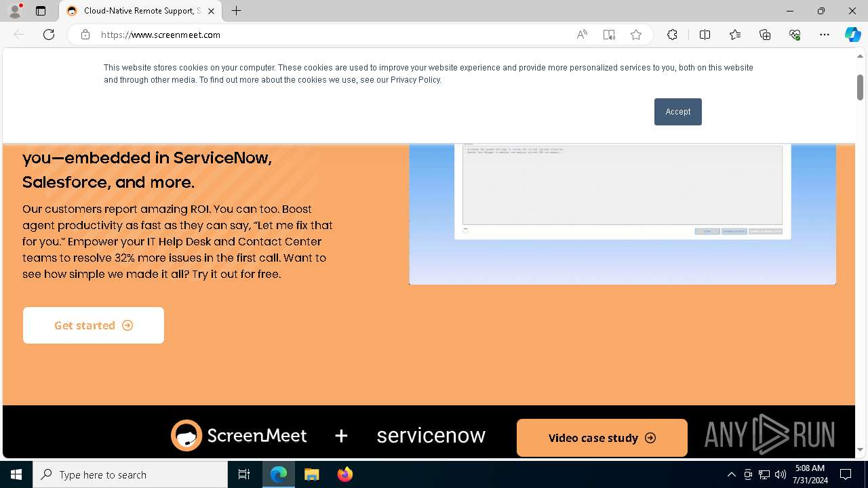This screenshot has height=488, width=868.
Task: Click the Edge profile icon
Action: point(15,11)
